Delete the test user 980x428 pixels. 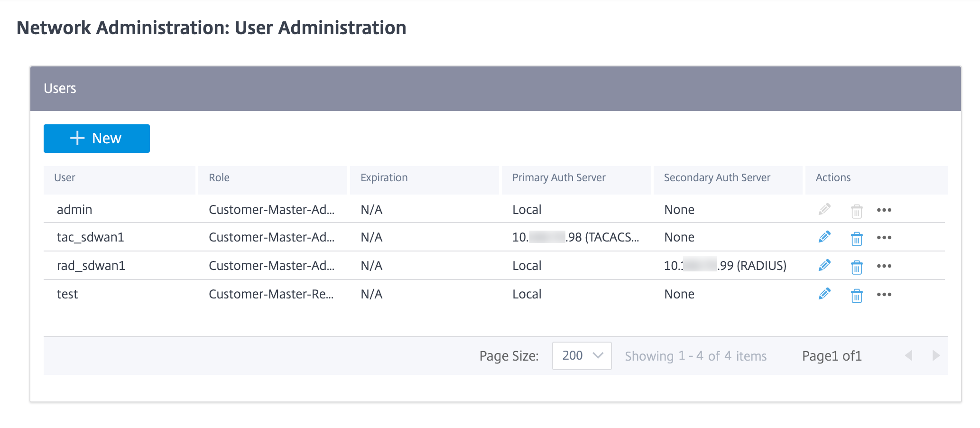click(x=857, y=295)
